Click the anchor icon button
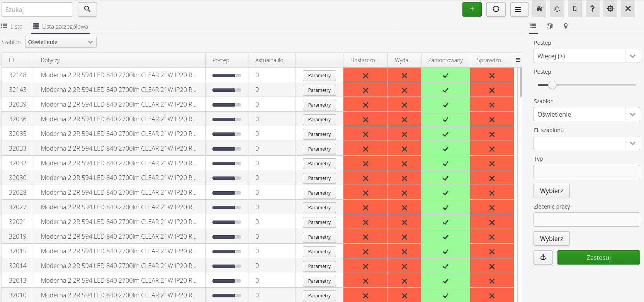 tap(543, 257)
